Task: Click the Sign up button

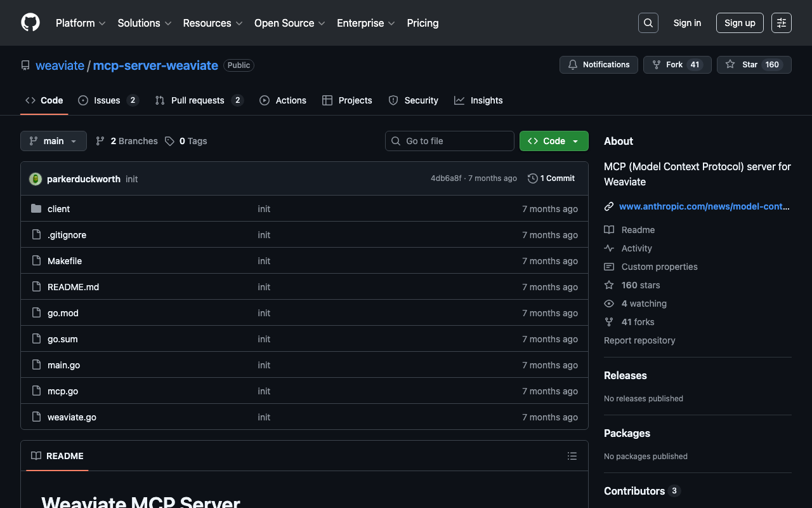Action: [x=739, y=23]
